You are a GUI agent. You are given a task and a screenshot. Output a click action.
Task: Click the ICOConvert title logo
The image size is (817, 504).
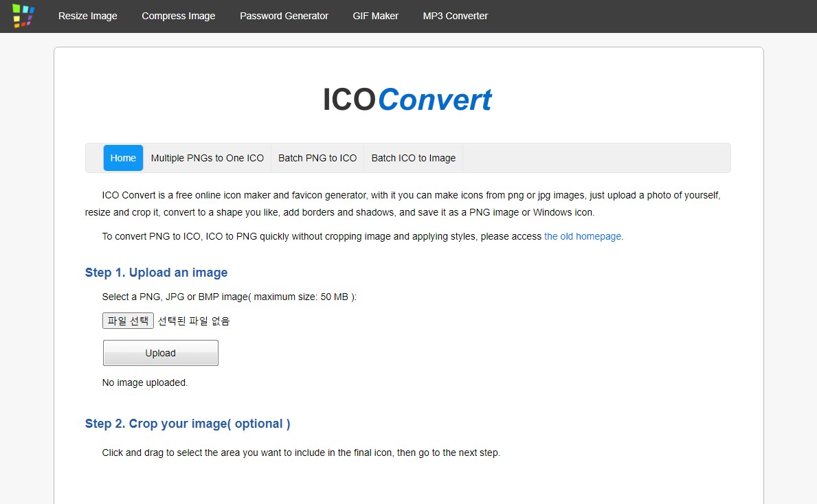pyautogui.click(x=407, y=100)
